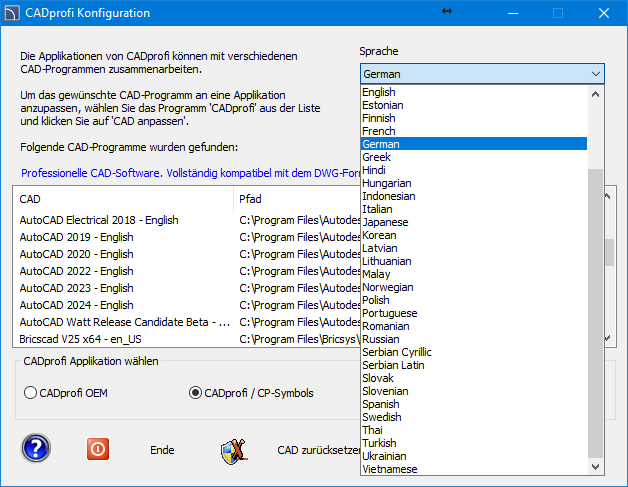
Task: Collapse the Sprache language dropdown
Action: 596,74
